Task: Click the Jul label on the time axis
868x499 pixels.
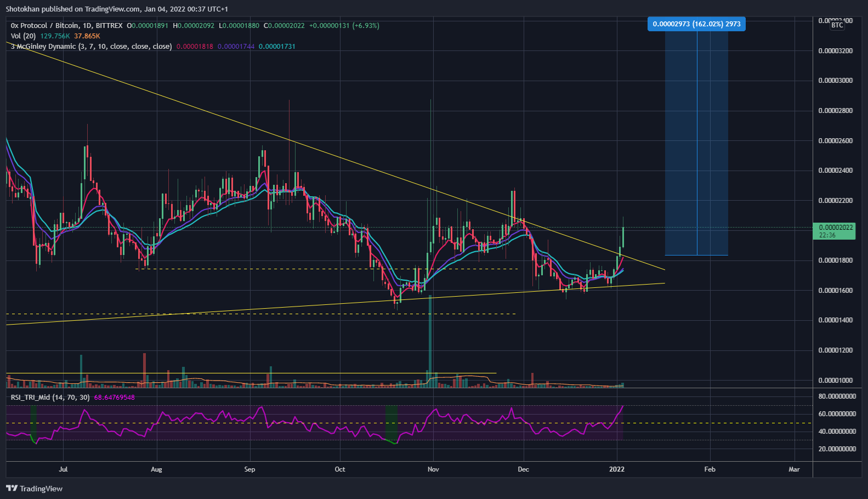Action: [63, 469]
